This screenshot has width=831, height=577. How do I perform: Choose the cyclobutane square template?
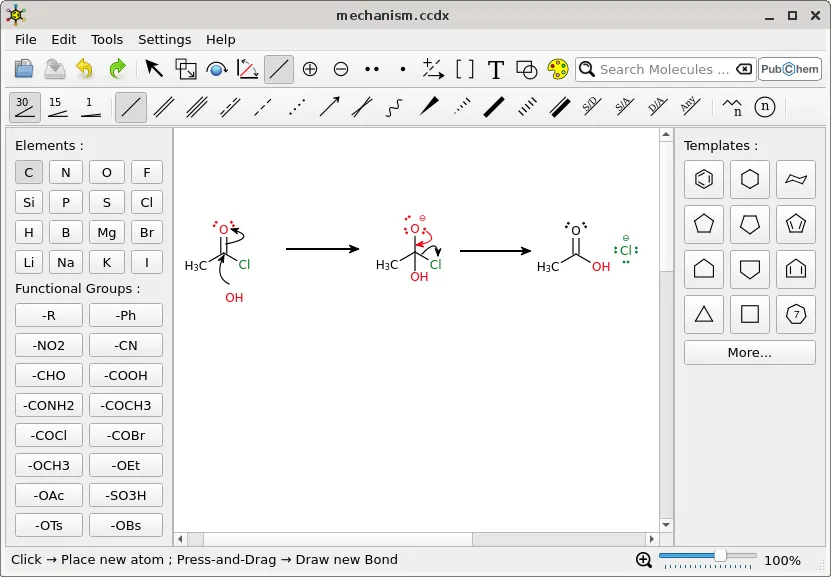[x=749, y=315]
